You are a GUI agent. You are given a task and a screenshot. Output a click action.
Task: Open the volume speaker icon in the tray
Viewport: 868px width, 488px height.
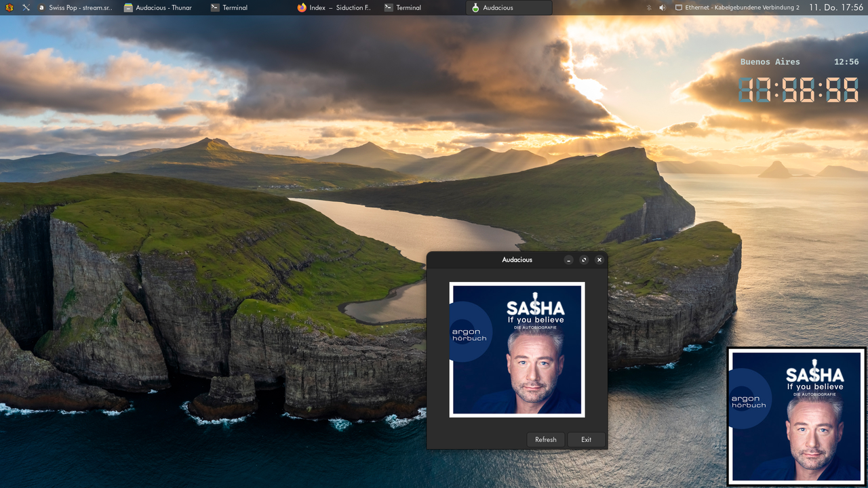(663, 7)
